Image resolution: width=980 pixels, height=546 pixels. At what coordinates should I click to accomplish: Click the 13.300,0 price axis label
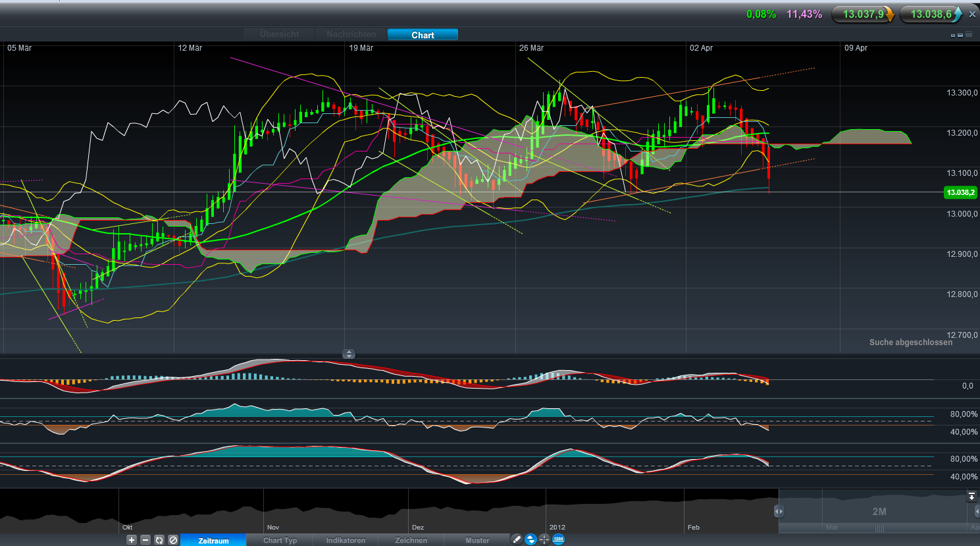point(962,93)
